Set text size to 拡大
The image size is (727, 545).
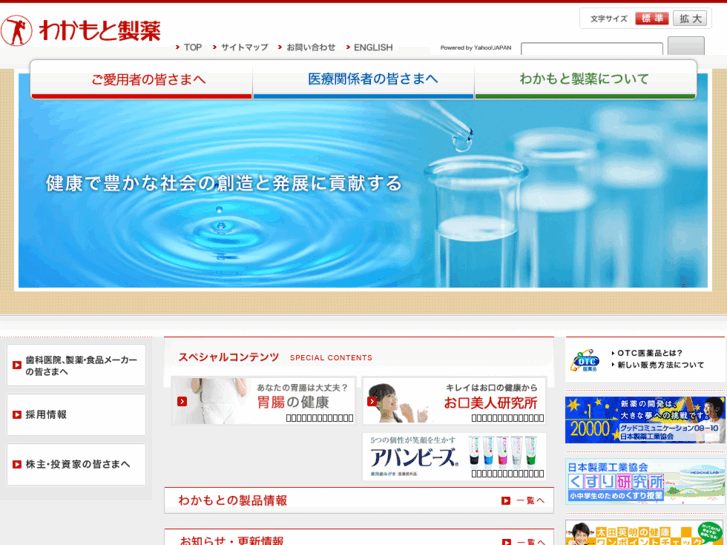point(690,19)
